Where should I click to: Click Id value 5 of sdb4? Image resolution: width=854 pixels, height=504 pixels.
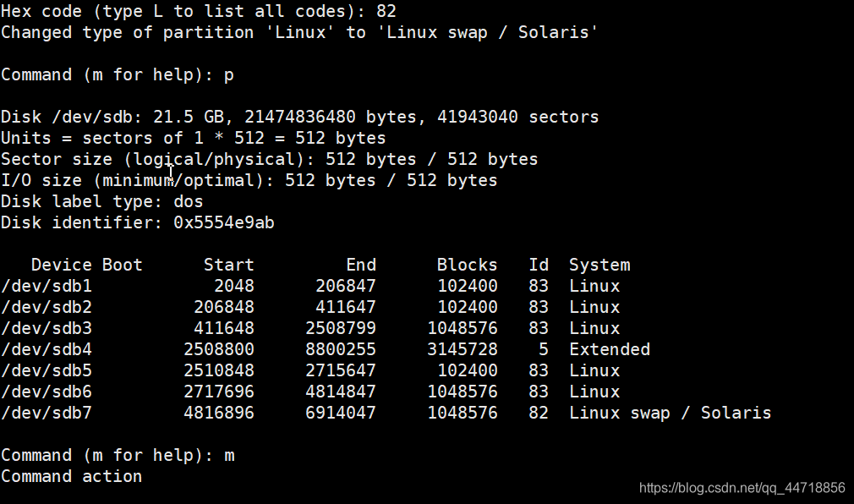click(x=543, y=349)
